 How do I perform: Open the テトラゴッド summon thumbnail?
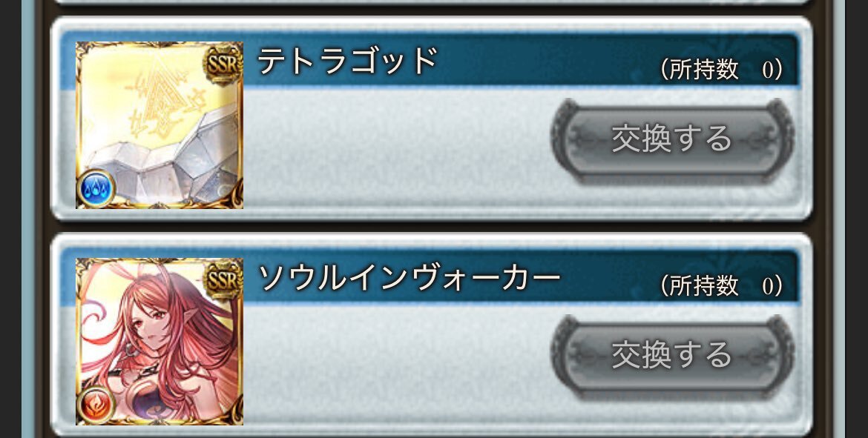(160, 125)
